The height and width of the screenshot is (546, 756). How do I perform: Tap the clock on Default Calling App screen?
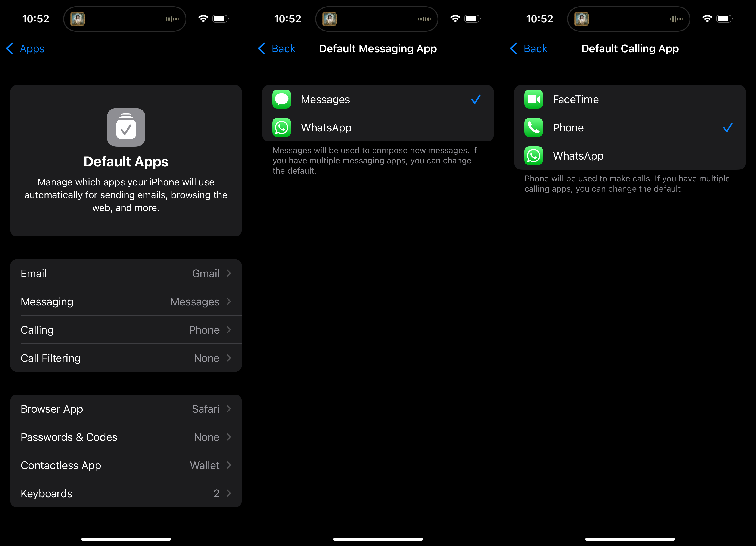tap(540, 19)
